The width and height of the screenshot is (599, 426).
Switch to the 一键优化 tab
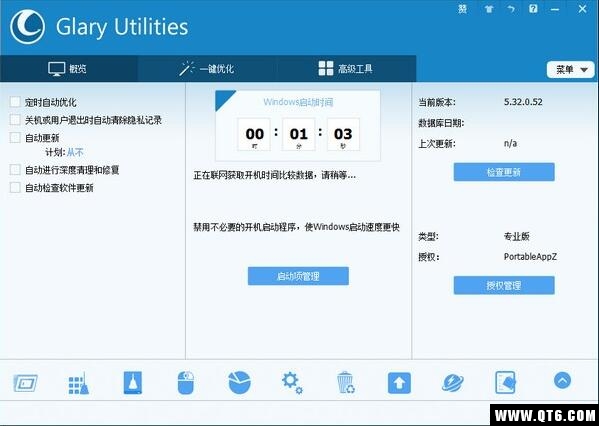[207, 69]
